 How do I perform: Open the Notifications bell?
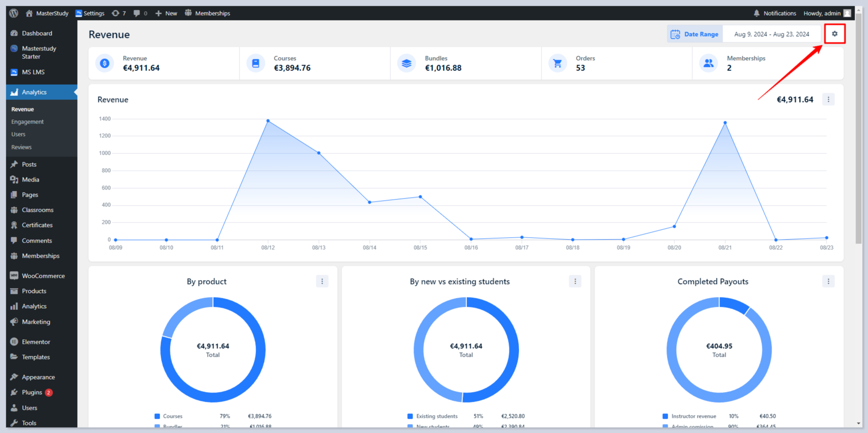click(x=756, y=13)
